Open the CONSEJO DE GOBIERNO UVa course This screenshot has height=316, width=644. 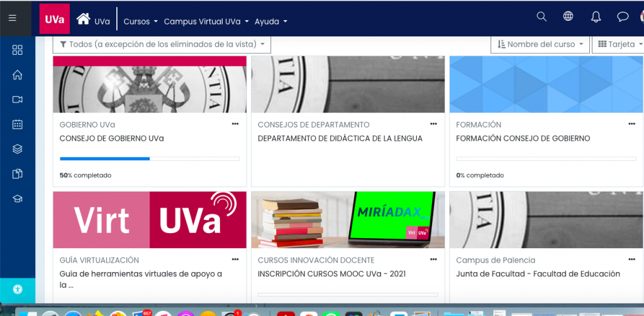click(x=112, y=138)
